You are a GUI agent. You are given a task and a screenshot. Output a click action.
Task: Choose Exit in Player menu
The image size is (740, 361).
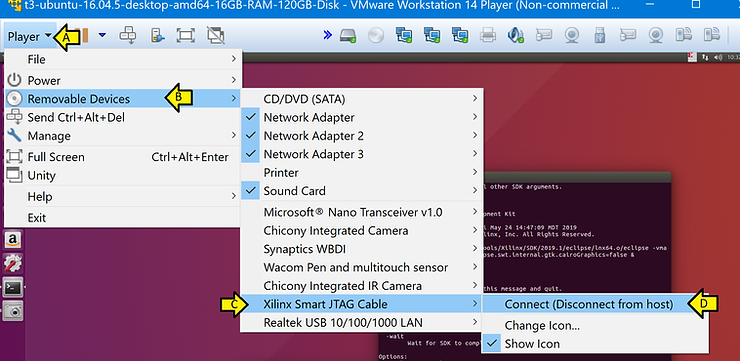(x=123, y=218)
